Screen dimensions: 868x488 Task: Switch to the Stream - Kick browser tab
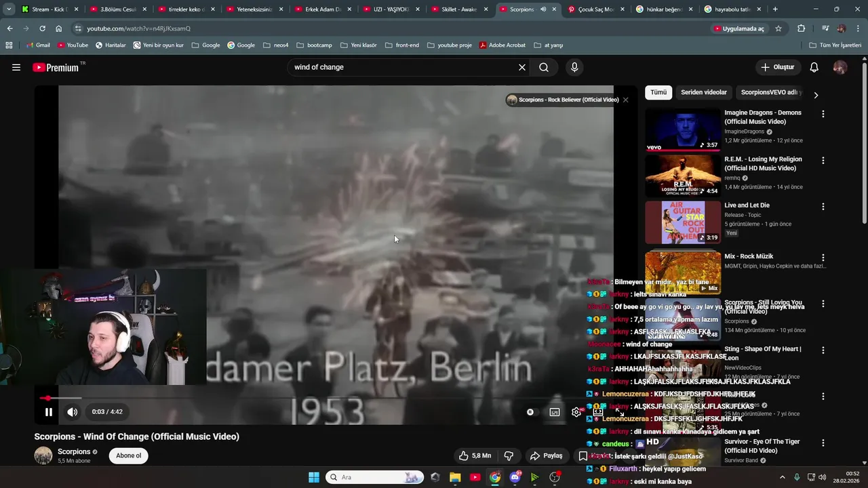pos(50,9)
